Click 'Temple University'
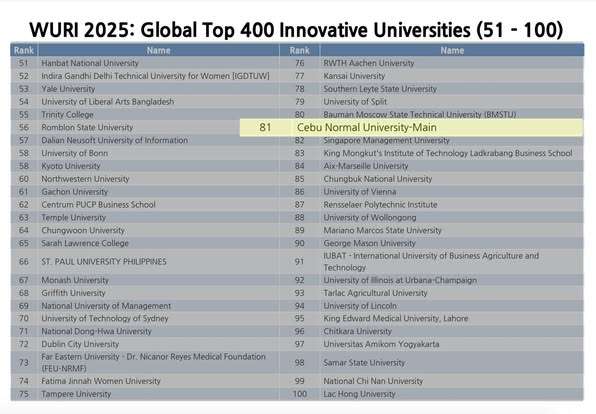Image resolution: width=596 pixels, height=414 pixels. point(73,217)
